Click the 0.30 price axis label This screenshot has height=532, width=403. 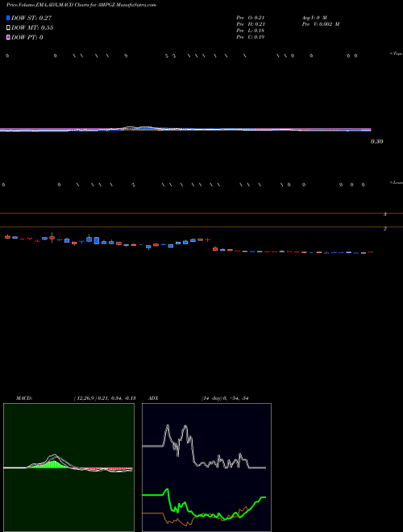point(376,142)
